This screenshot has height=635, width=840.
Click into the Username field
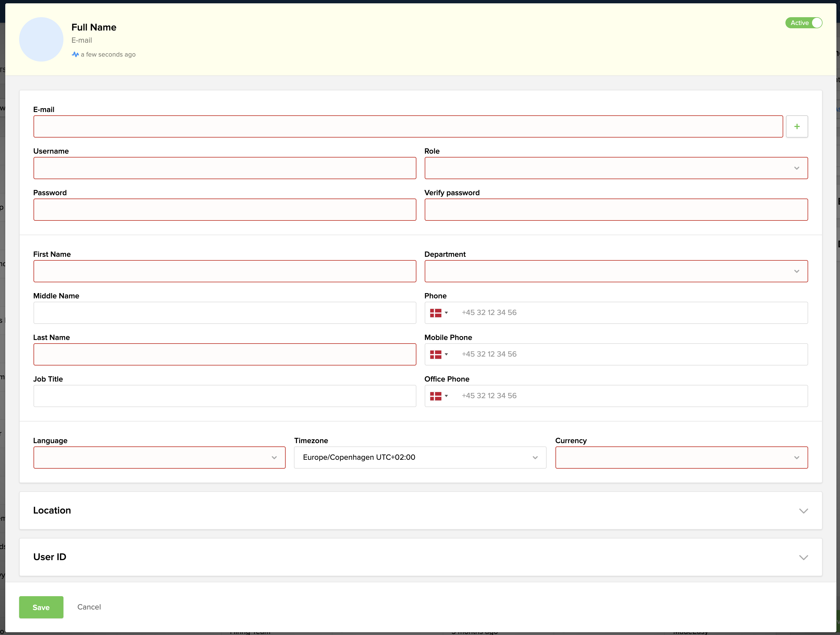(224, 168)
